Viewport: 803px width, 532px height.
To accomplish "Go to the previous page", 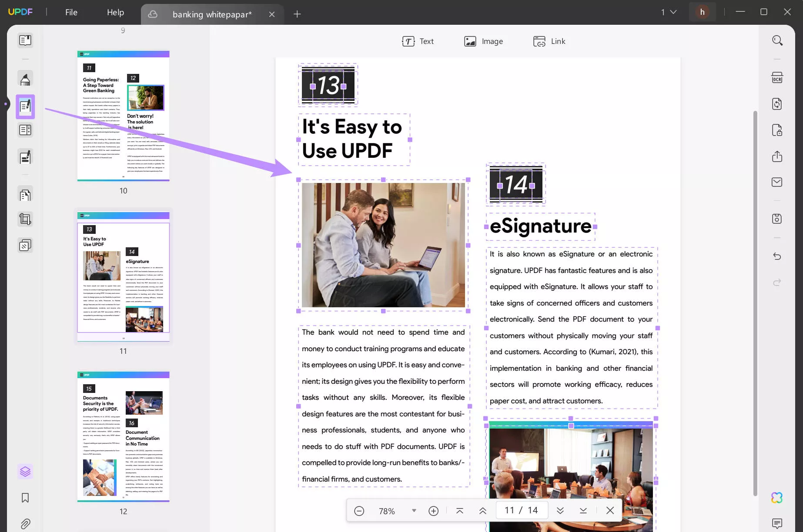I will [x=483, y=511].
